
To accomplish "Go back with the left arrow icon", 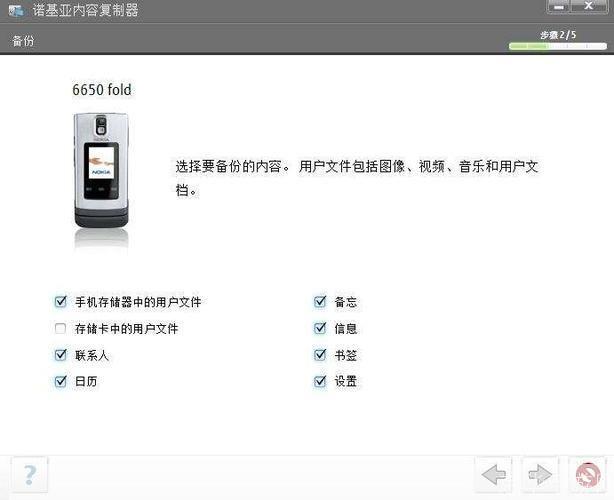I will [493, 475].
